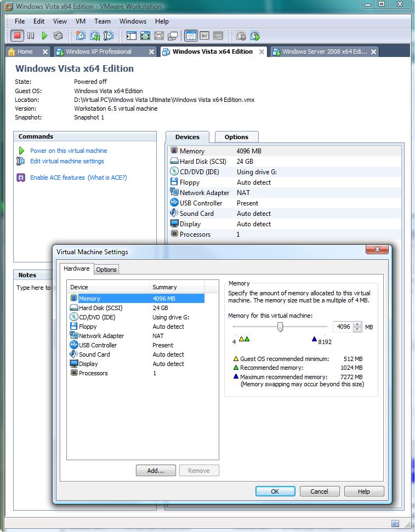Image resolution: width=415 pixels, height=532 pixels.
Task: Open the Help menu in menu bar
Action: pos(162,21)
